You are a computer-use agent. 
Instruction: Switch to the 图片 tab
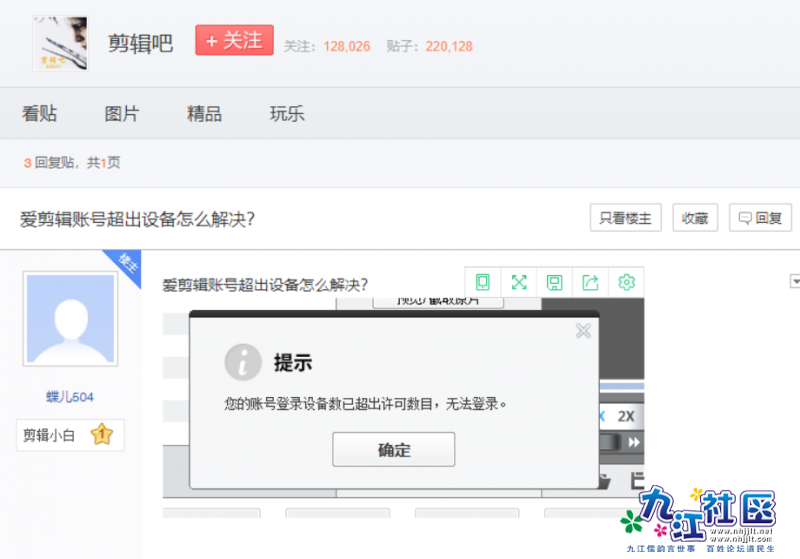point(121,113)
